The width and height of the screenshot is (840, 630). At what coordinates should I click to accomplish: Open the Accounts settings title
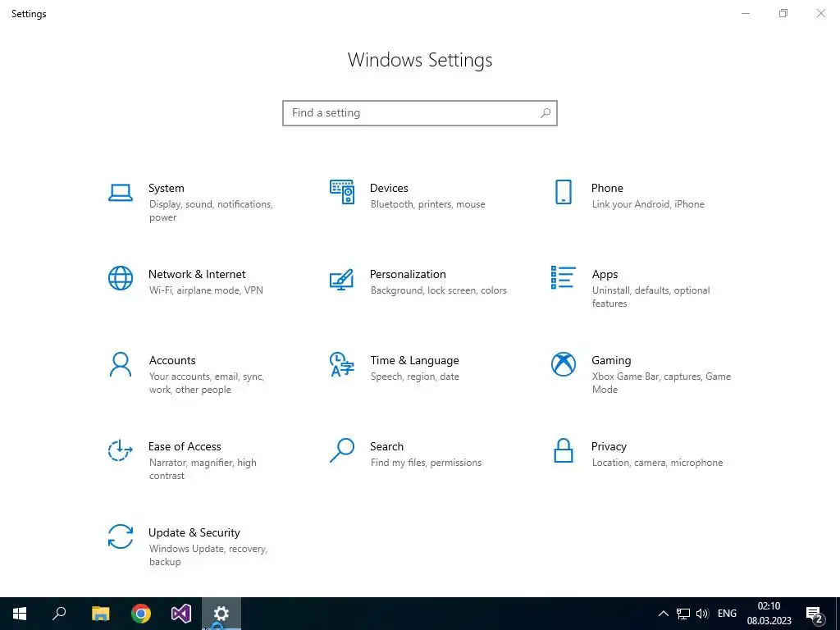click(172, 361)
